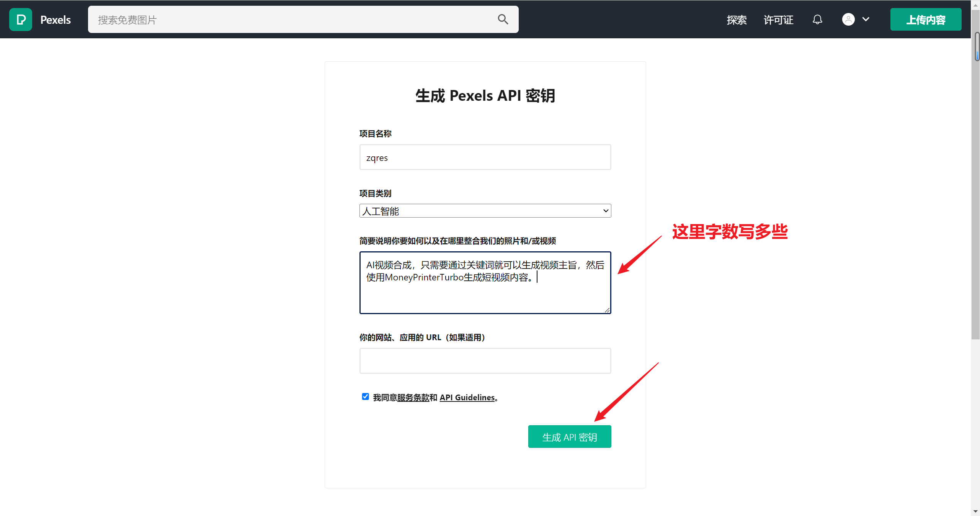Click the Pexels logo icon
Viewport: 980px width, 516px height.
[x=21, y=20]
